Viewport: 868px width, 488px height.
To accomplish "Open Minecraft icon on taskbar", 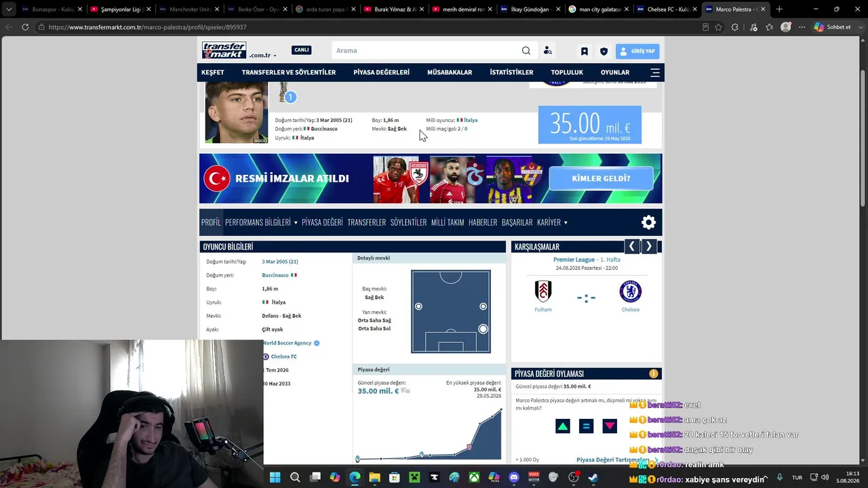I will click(414, 478).
